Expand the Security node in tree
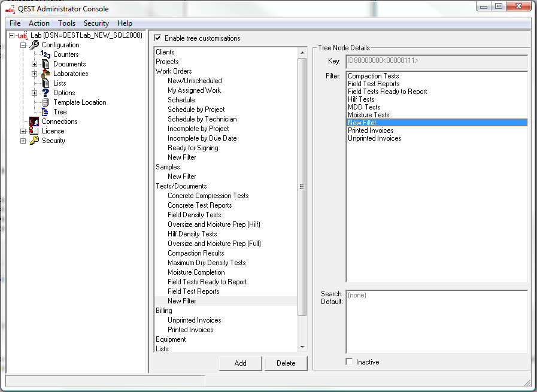The width and height of the screenshot is (537, 392). coord(23,141)
